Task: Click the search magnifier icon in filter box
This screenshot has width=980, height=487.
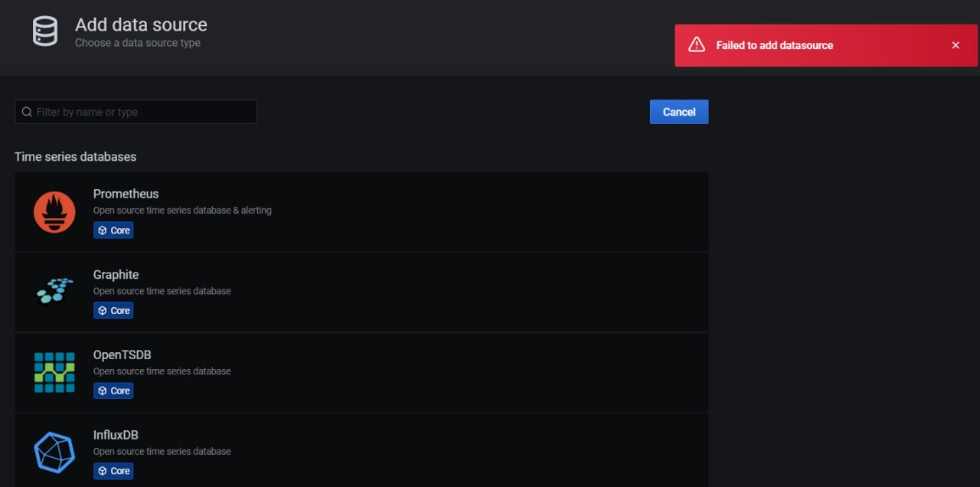Action: click(x=27, y=112)
